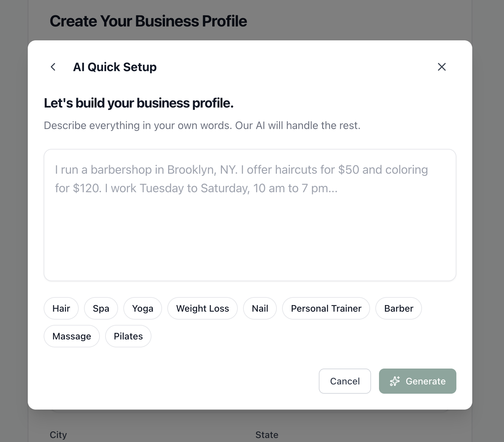
Task: Select the Hair category chip
Action: (61, 308)
